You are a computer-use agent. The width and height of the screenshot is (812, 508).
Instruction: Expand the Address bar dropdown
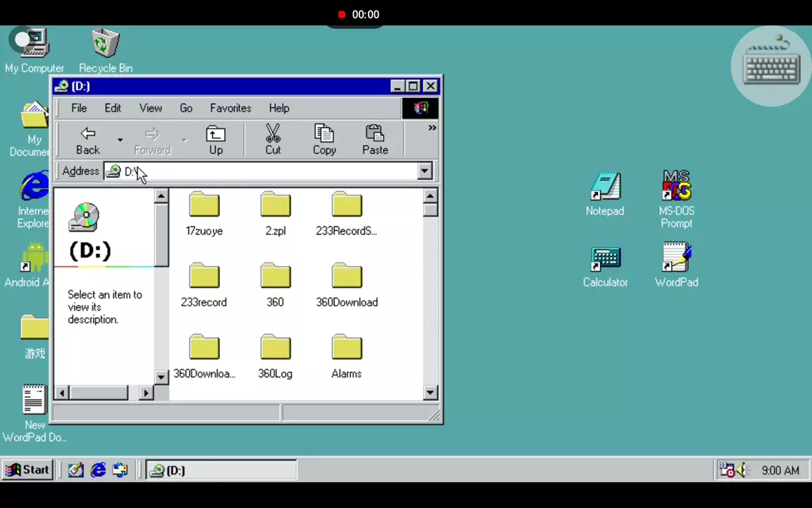tap(424, 171)
